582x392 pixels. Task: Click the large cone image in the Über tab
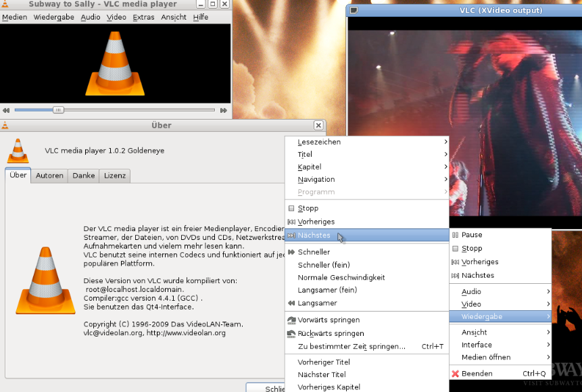point(46,280)
